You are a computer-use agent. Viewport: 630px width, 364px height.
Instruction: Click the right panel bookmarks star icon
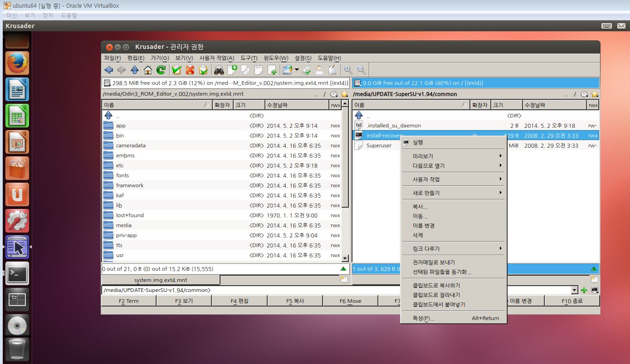coord(595,94)
